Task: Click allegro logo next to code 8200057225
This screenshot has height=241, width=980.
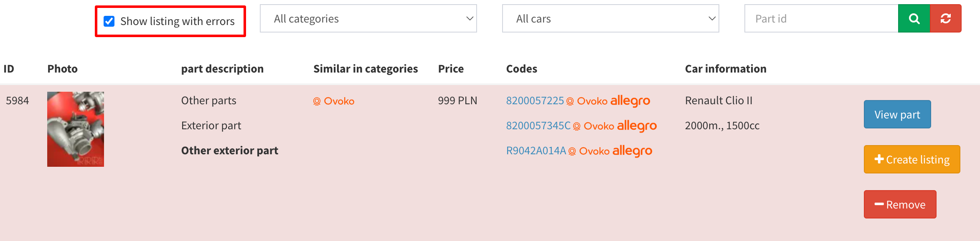Action: coord(630,100)
